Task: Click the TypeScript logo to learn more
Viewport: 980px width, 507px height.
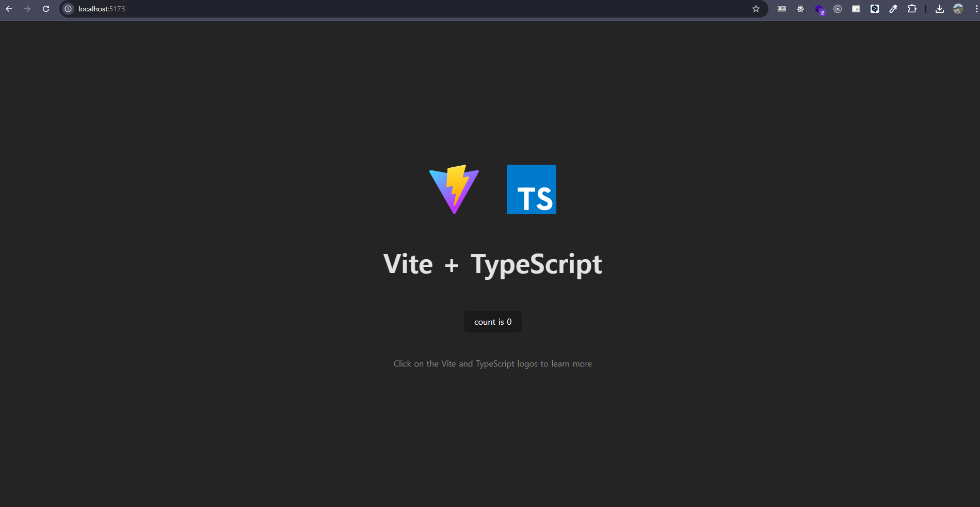Action: (531, 189)
